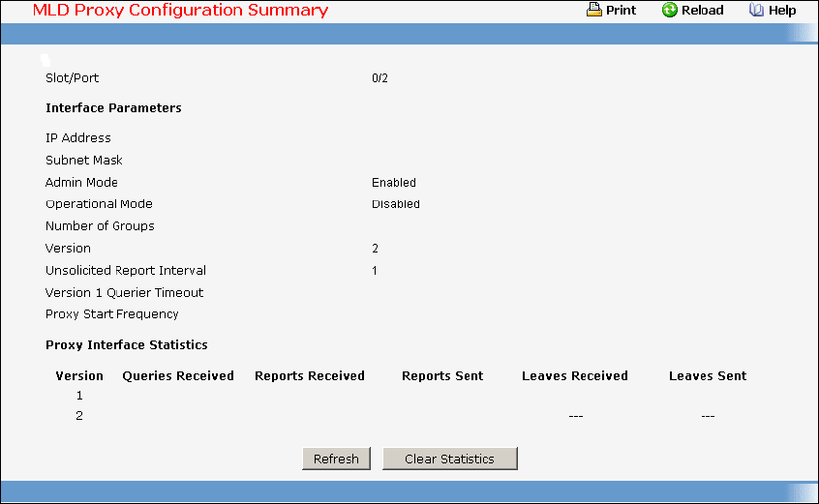Viewport: 819px width, 504px height.
Task: Select the Slot/Port value 0/2
Action: click(379, 78)
